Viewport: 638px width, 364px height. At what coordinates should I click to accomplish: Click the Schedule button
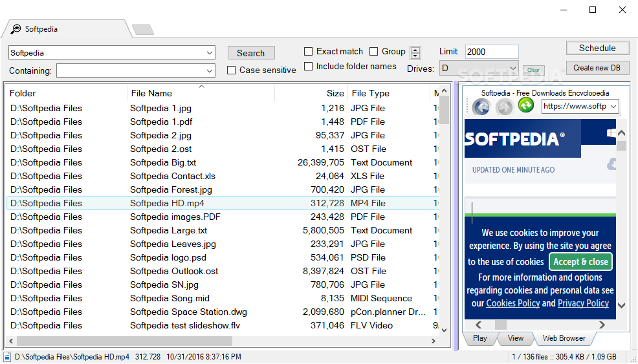coord(597,48)
